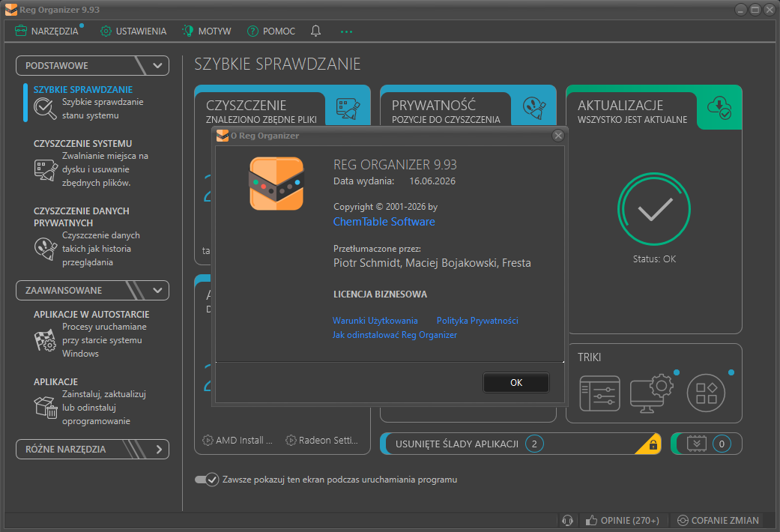The image size is (780, 532).
Task: Click the green download counter icon
Action: pos(697,444)
